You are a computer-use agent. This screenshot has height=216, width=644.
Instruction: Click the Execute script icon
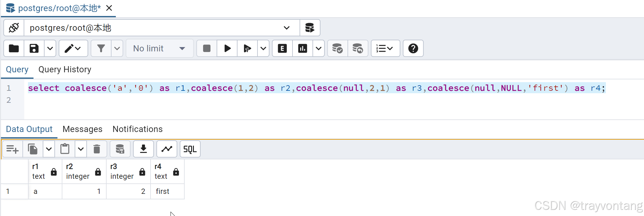(x=247, y=48)
